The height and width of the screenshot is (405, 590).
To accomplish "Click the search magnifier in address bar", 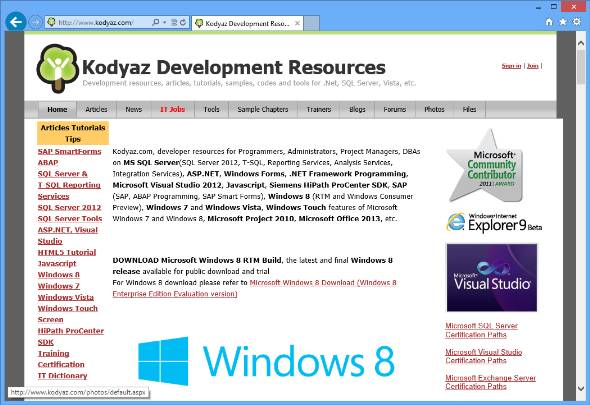I will 155,22.
